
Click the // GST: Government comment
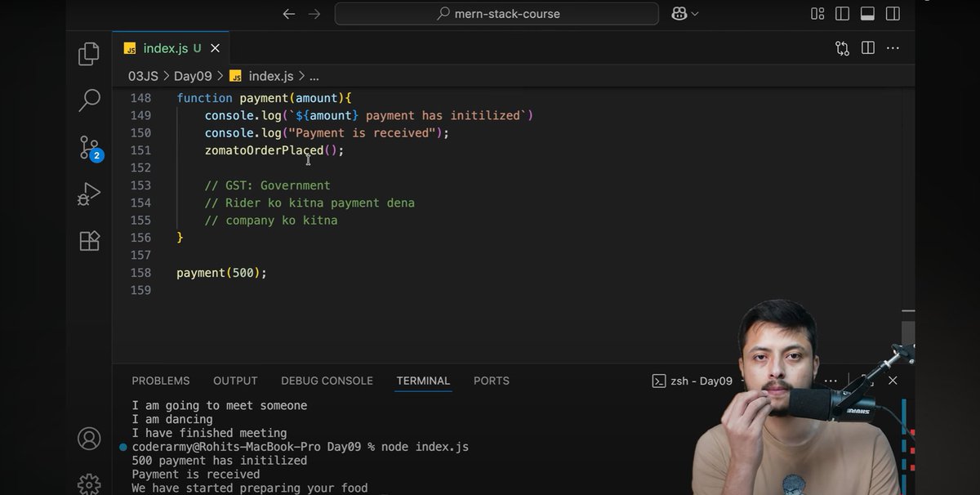268,185
